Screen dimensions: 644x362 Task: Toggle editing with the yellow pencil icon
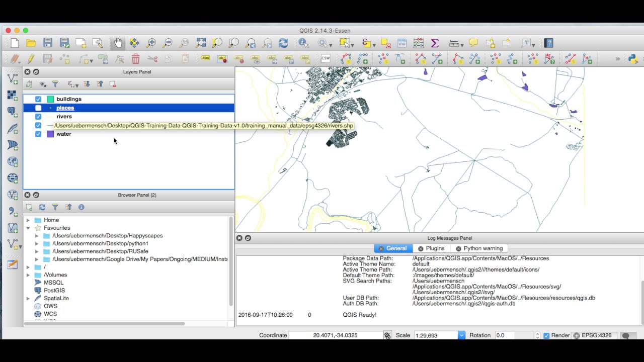31,59
